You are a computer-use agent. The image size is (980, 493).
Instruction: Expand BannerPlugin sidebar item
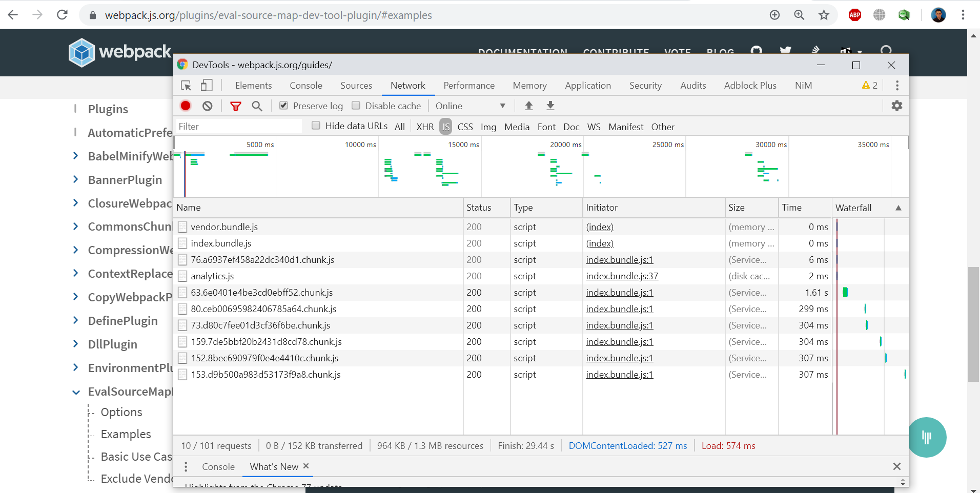tap(76, 179)
